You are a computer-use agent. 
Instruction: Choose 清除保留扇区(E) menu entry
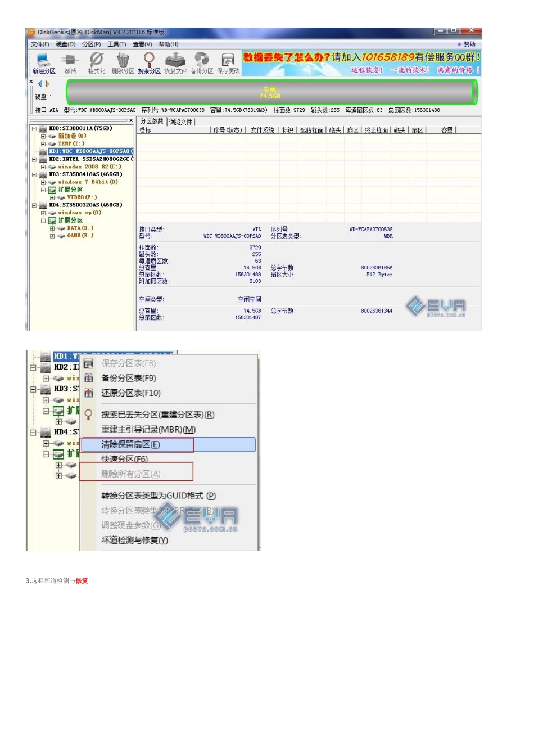tap(169, 445)
